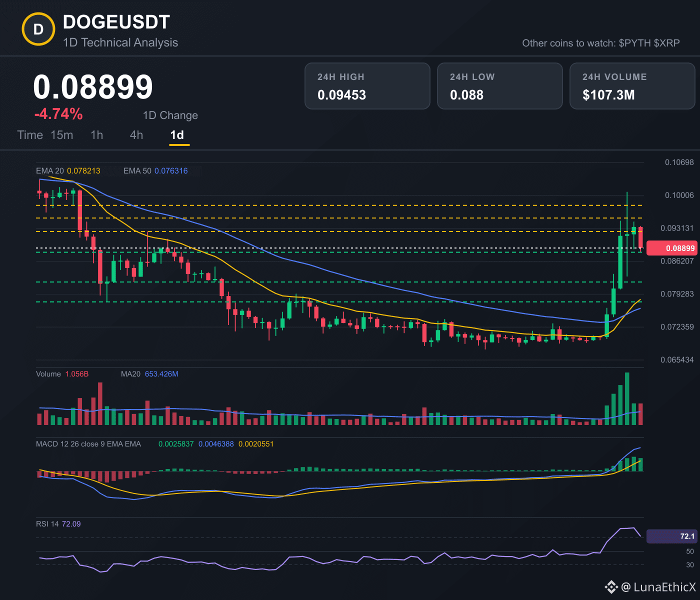Select the blue MACD value 0.0046388
This screenshot has height=600, width=700.
point(216,444)
